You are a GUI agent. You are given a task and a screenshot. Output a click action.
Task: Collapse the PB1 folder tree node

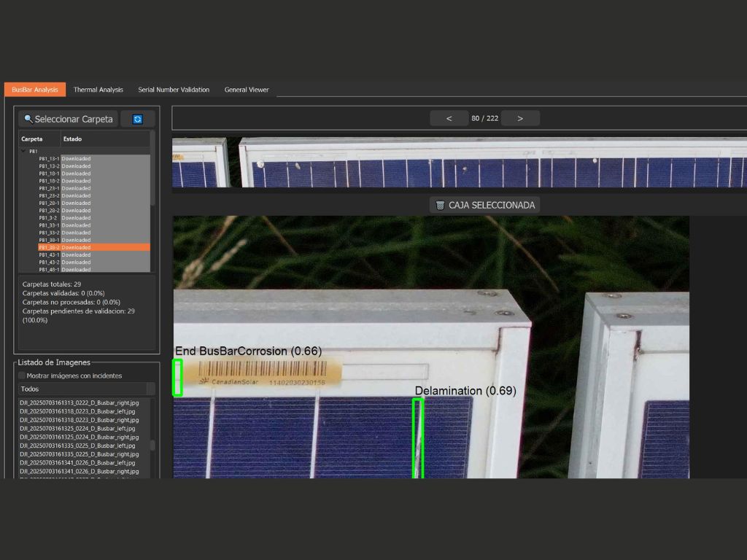(23, 151)
